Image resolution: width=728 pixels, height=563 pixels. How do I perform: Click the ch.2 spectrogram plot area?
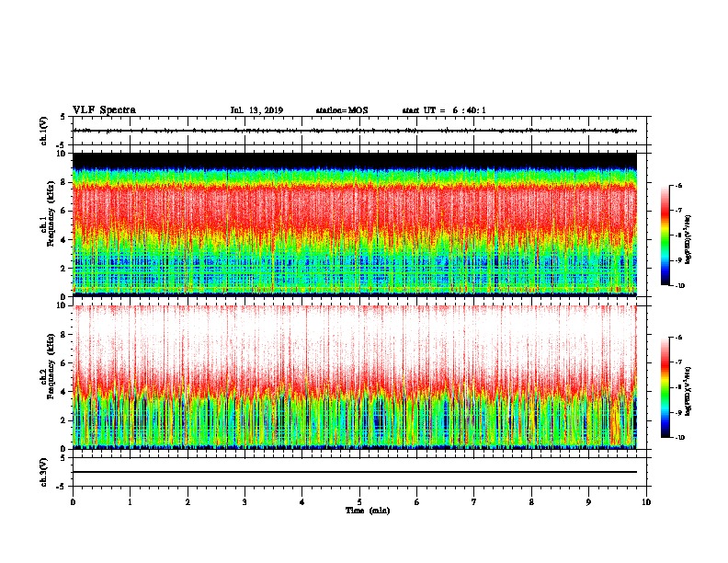tap(355, 377)
